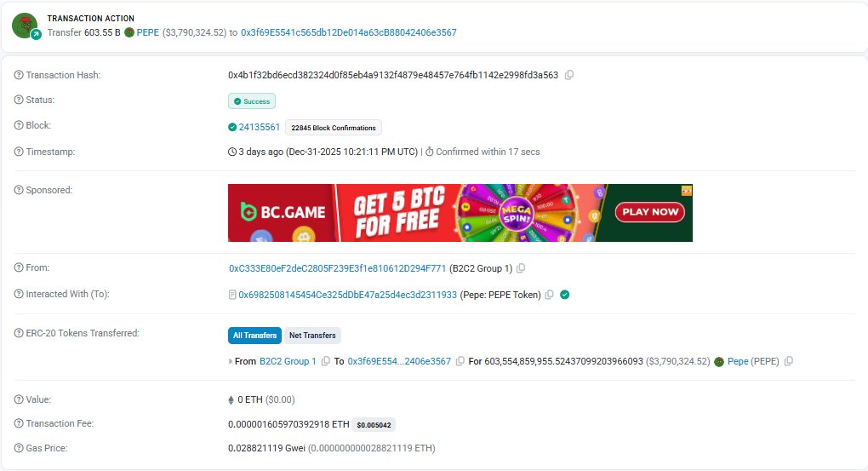
Task: Open B2C2 Group 1 link in transfer row
Action: (x=288, y=361)
